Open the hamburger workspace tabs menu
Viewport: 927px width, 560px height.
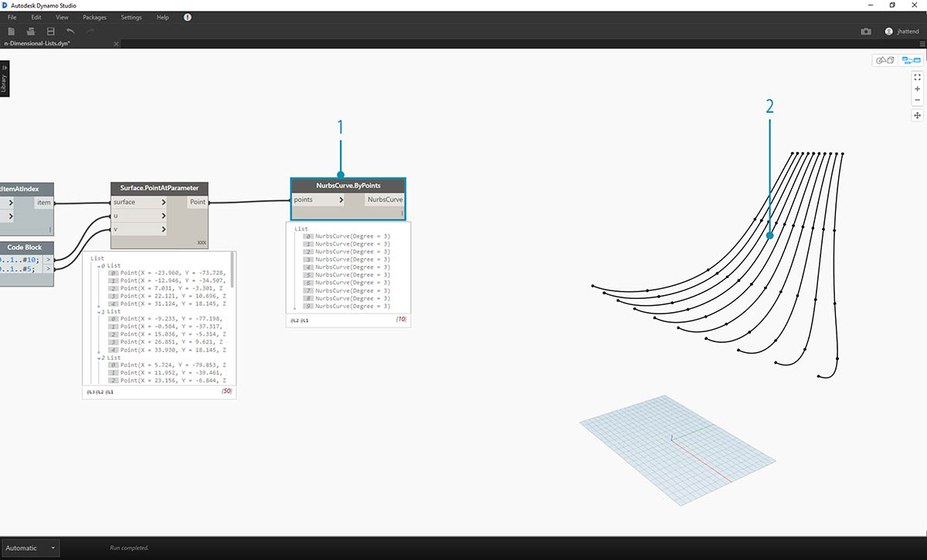(x=922, y=44)
